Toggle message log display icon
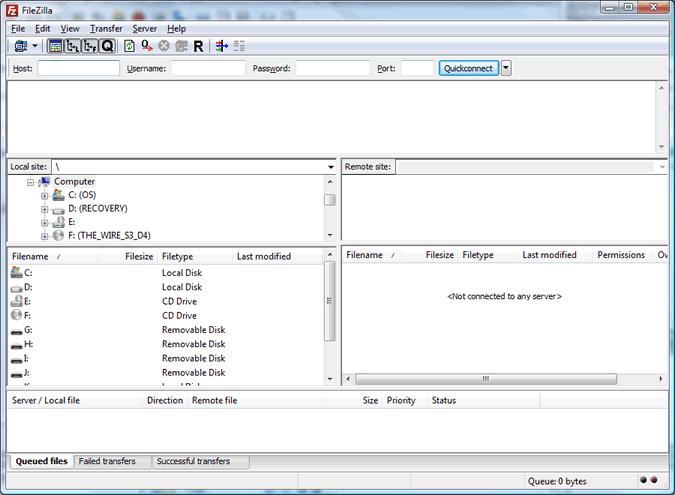Viewport: 675px width, 495px height. click(55, 46)
